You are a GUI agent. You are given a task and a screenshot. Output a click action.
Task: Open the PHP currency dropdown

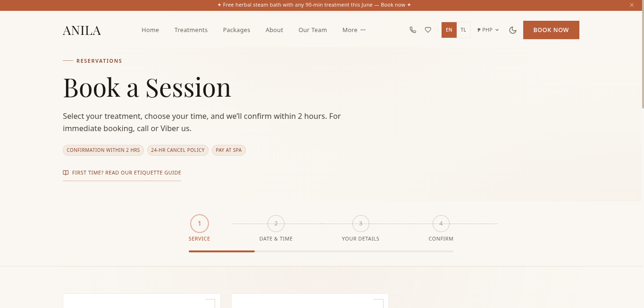click(488, 30)
